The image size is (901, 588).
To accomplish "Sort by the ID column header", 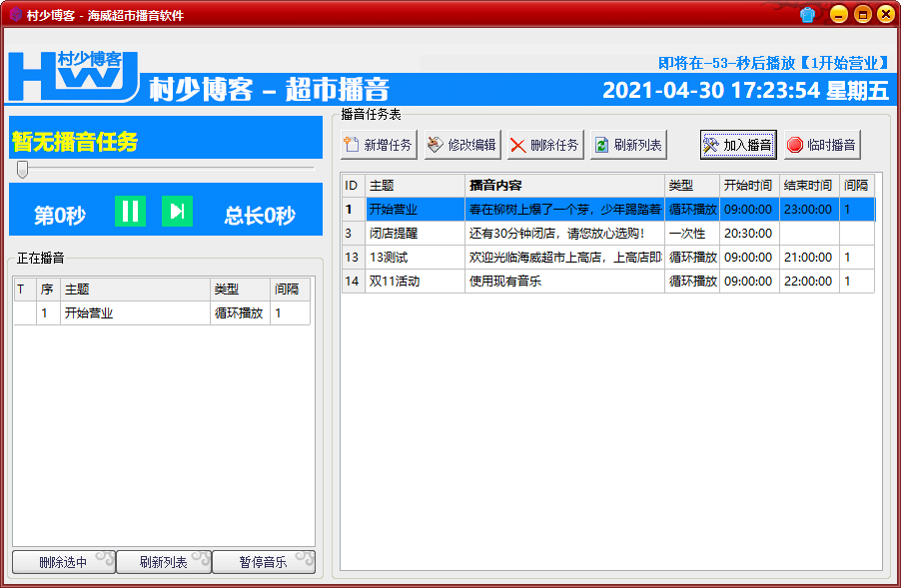I will click(x=354, y=186).
